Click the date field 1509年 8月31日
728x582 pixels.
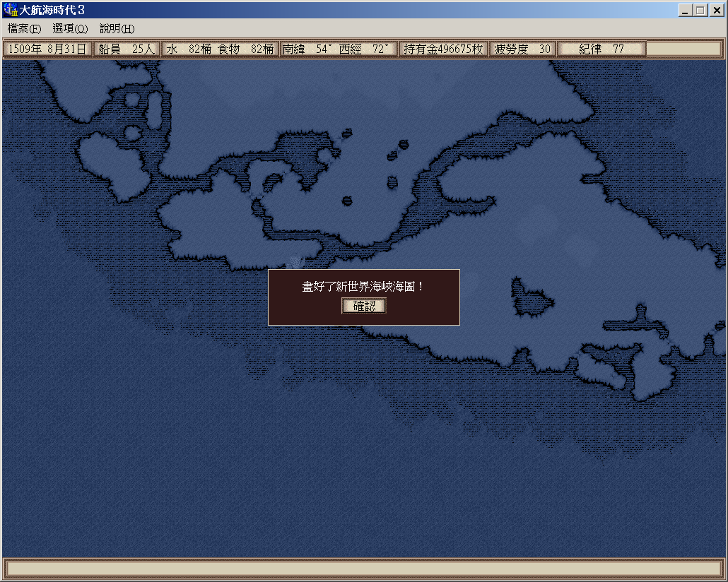(x=47, y=49)
